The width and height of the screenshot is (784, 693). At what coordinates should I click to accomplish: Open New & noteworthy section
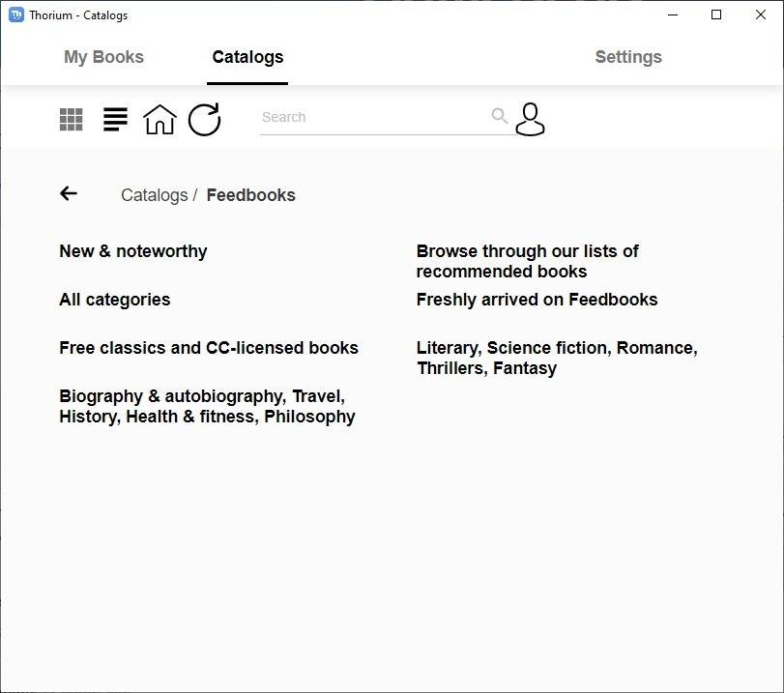(x=133, y=251)
